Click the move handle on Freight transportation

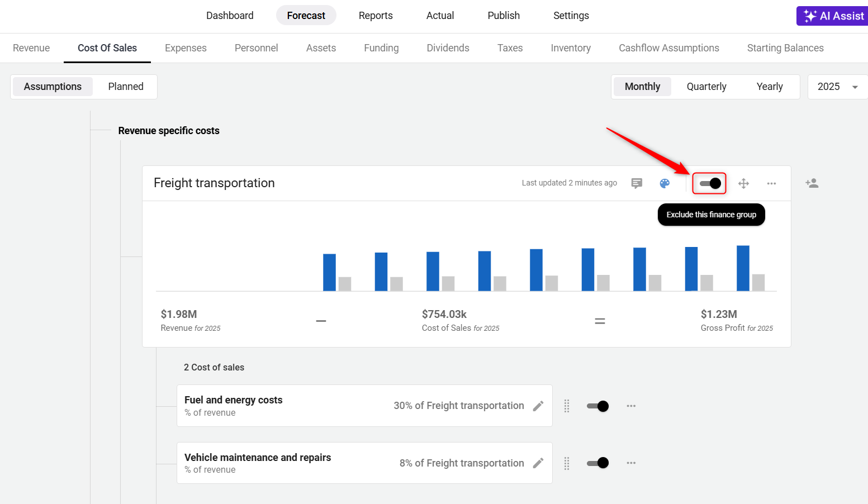743,183
